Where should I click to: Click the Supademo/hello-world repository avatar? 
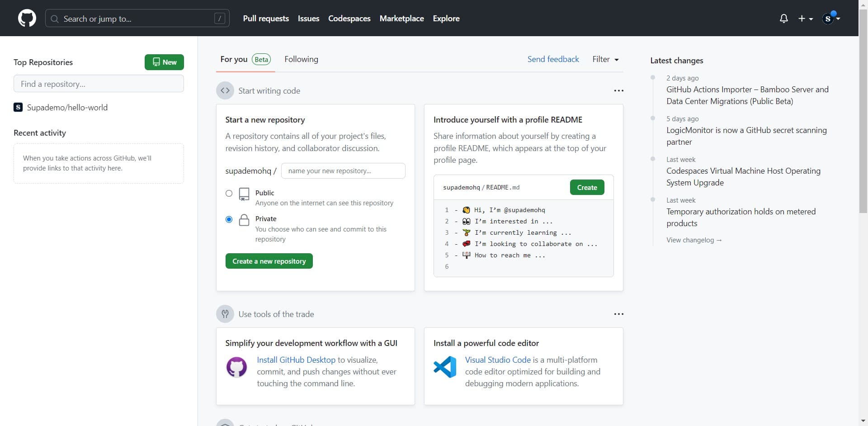pos(18,107)
